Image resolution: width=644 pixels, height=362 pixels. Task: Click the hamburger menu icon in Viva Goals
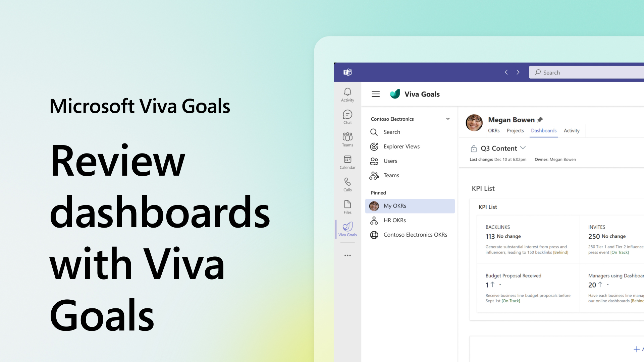375,94
